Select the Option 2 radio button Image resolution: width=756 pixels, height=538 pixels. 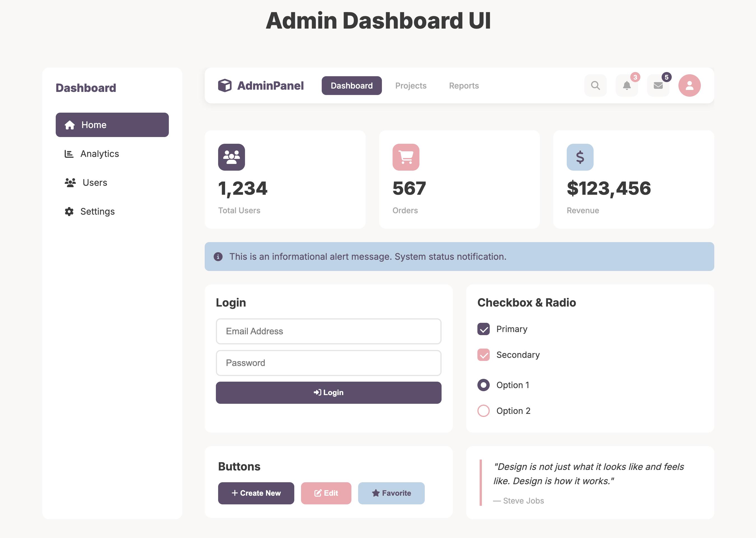pos(483,411)
